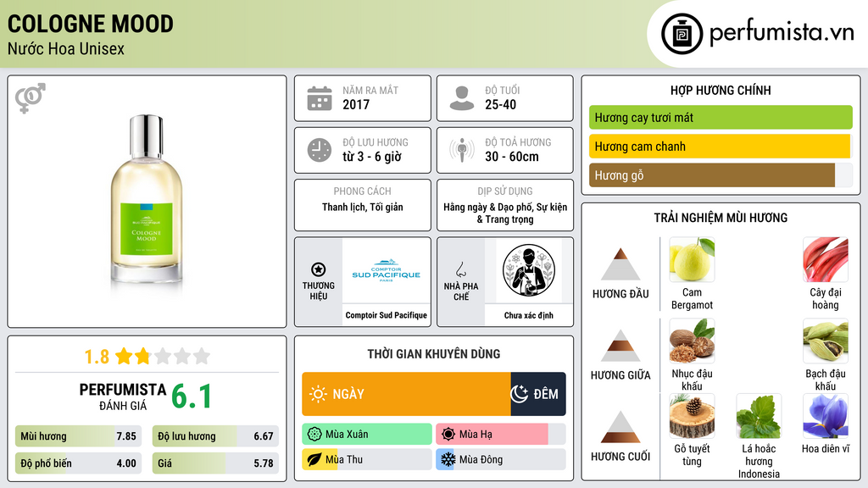
Task: Click the snowflake icon next to Mùa Đông
Action: coord(448,459)
